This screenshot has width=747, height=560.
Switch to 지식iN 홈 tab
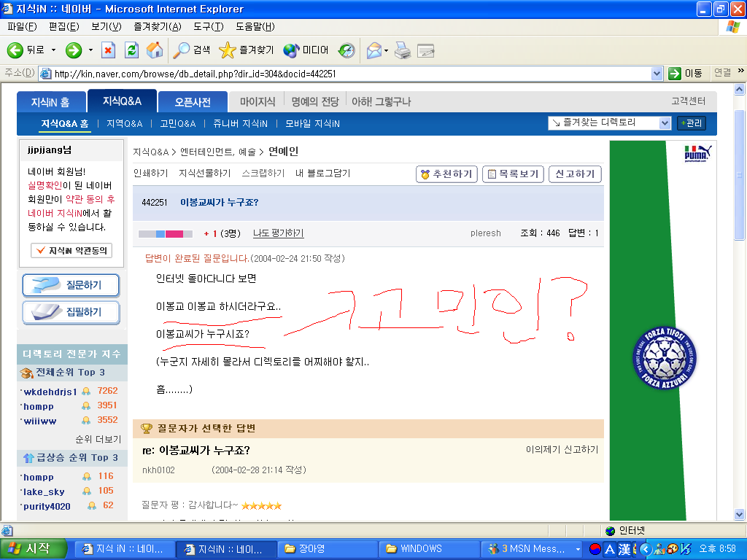click(51, 102)
